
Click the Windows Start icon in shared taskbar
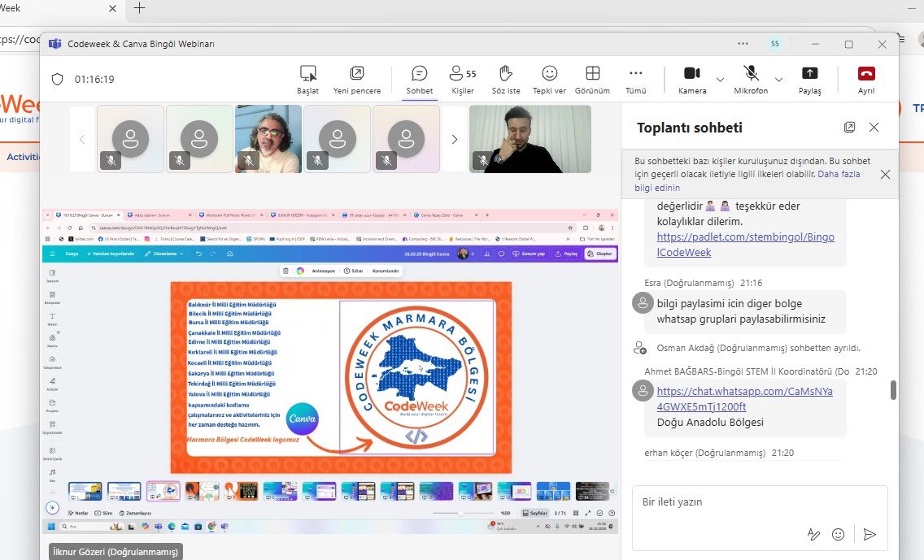pyautogui.click(x=50, y=527)
